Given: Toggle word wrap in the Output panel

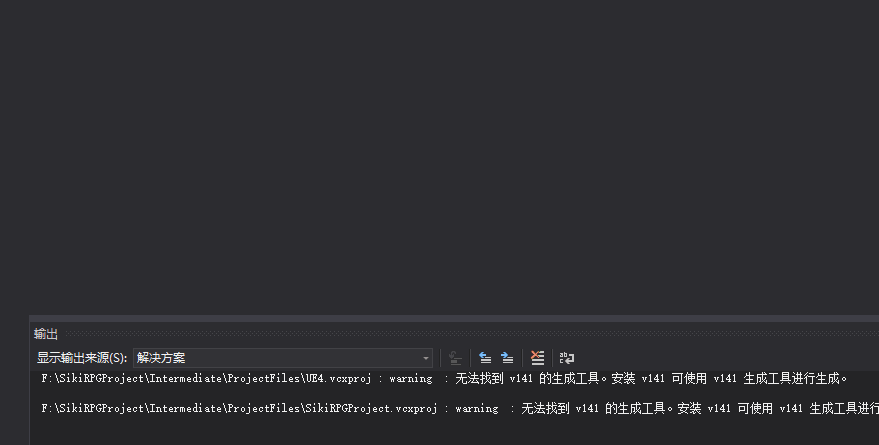Looking at the screenshot, I should (x=567, y=358).
